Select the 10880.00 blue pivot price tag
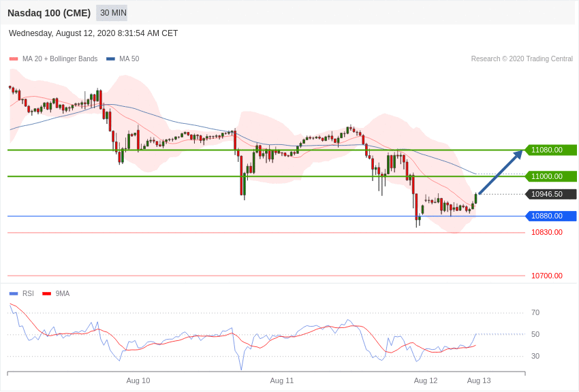 tap(550, 216)
